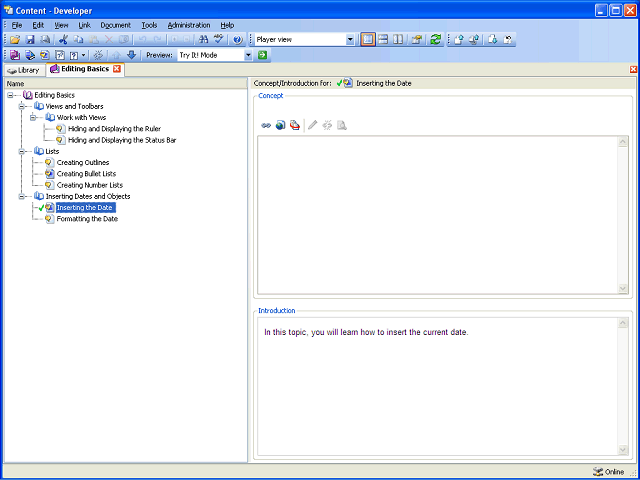
Task: Click the Print preview toolbar icon
Action: (x=45, y=40)
